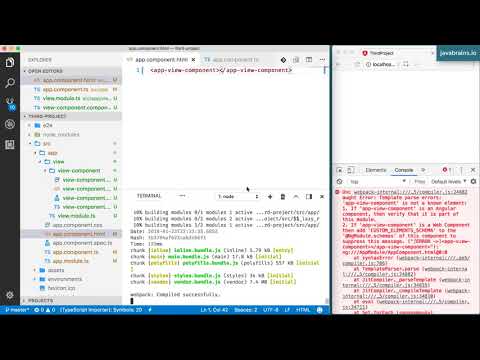Collapse the app folder

52,153
